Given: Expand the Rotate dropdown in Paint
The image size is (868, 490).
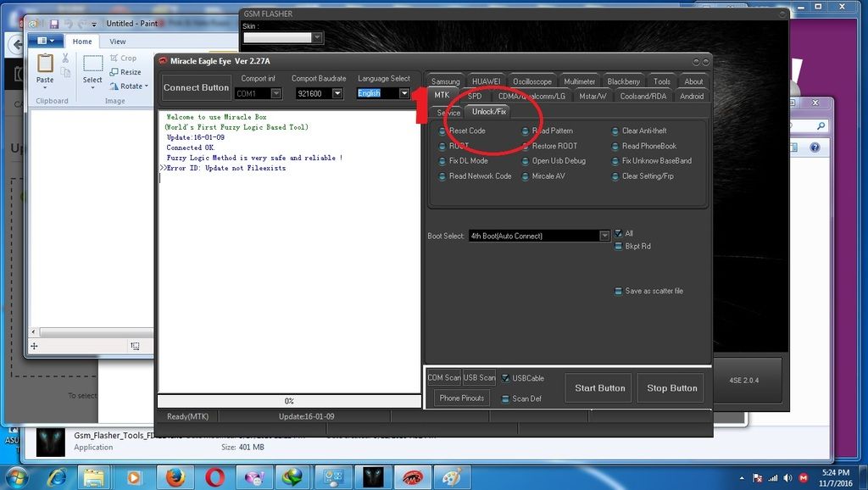Looking at the screenshot, I should (146, 86).
